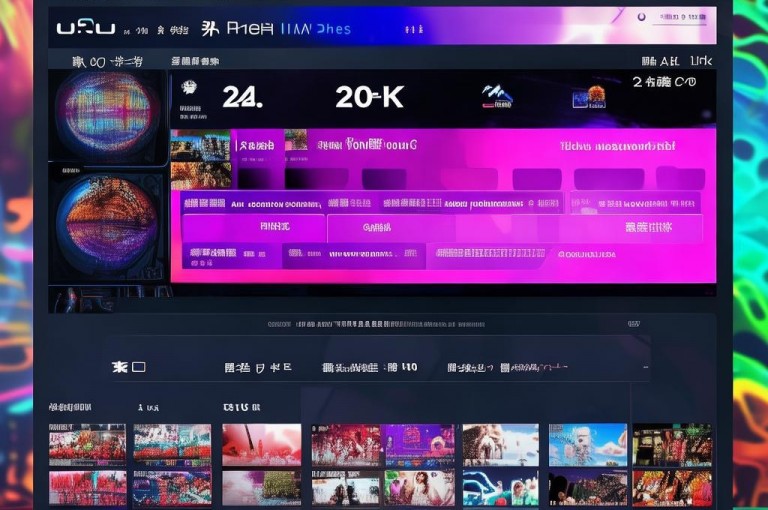Click the white glyph icon beside the empty square
The width and height of the screenshot is (768, 510).
point(119,367)
